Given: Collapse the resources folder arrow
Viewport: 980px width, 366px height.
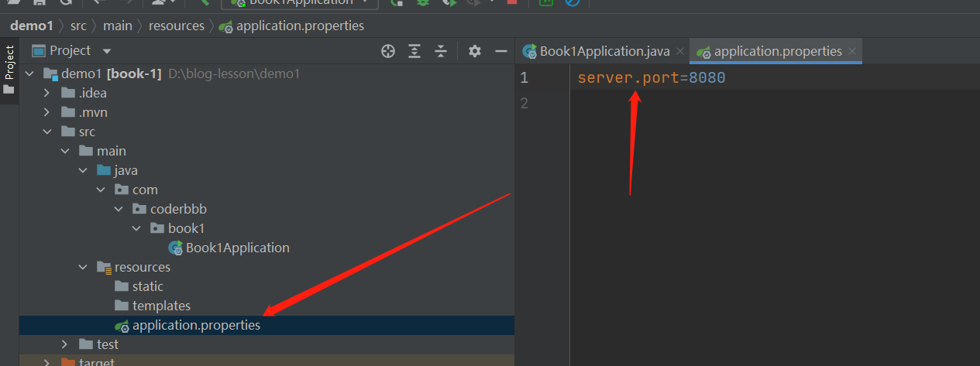Looking at the screenshot, I should [83, 267].
